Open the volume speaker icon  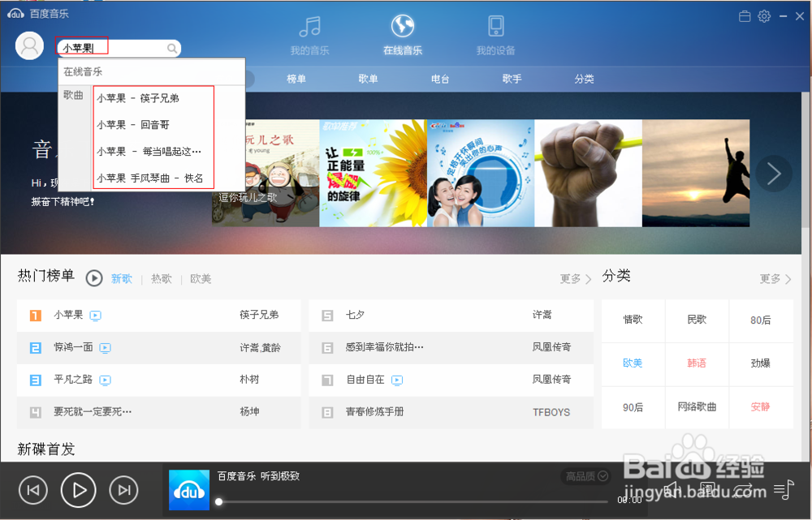tap(671, 489)
